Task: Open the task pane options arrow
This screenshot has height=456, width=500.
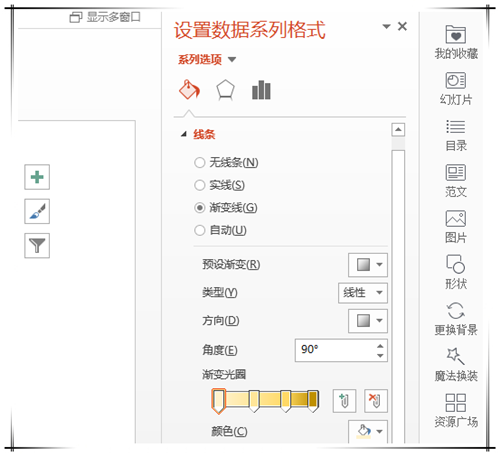Action: (386, 26)
